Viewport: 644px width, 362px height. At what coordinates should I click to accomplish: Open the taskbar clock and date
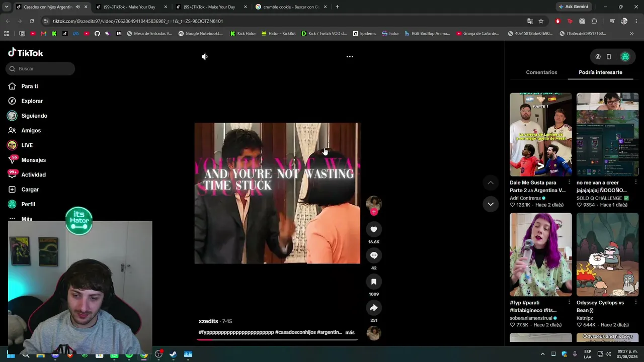[x=627, y=354]
